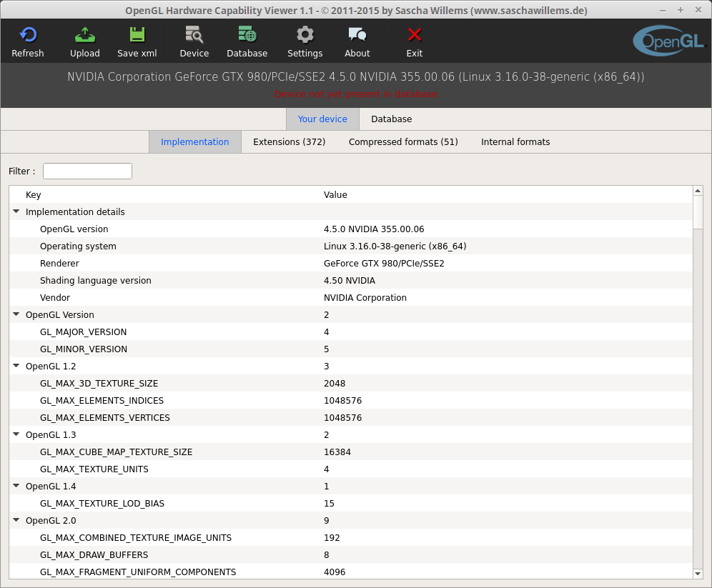Select the GL_MAX_ELEMENTS_INDICES row
Screen dimensions: 712x588
click(x=350, y=401)
